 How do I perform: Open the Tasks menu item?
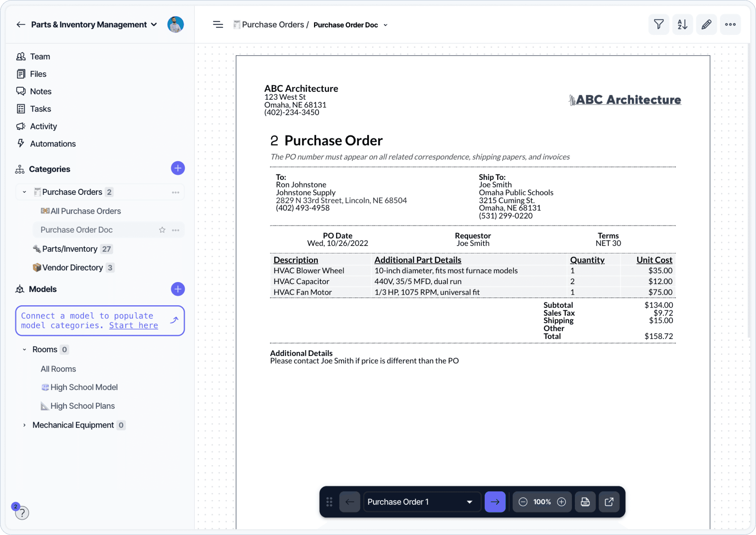(x=40, y=109)
